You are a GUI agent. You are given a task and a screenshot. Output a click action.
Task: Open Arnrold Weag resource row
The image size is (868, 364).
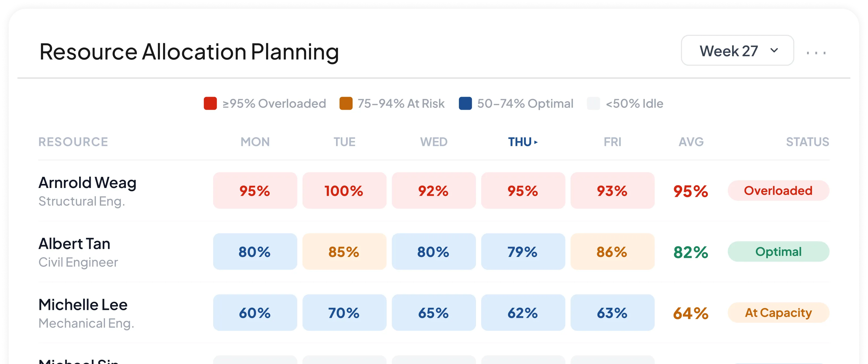pyautogui.click(x=434, y=191)
